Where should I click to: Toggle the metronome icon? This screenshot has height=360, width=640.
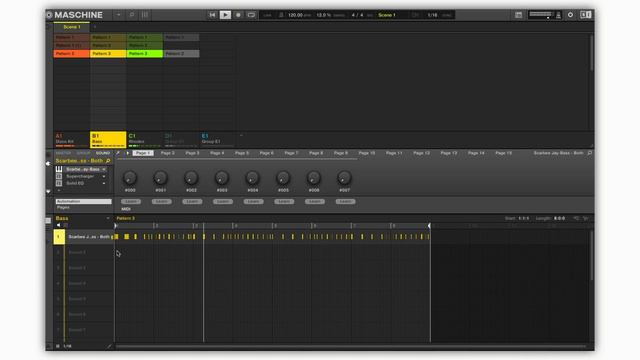click(281, 15)
